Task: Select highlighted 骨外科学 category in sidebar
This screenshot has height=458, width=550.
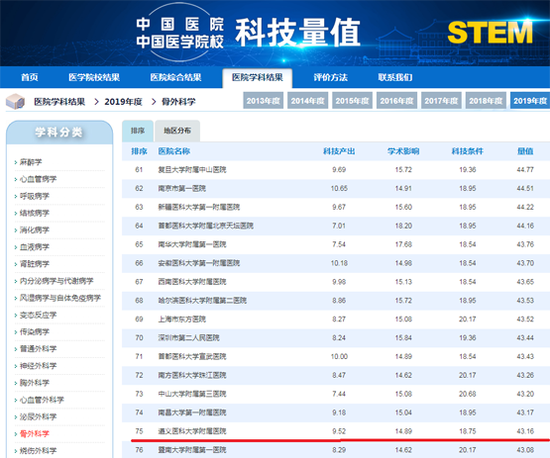Action: [x=34, y=434]
